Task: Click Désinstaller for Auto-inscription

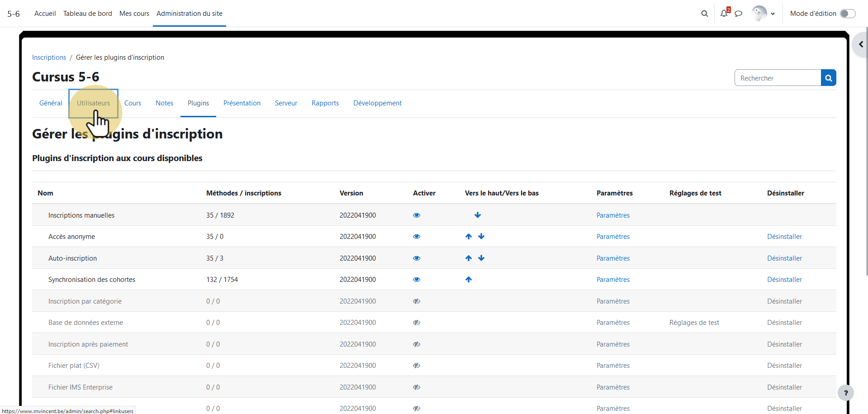Action: click(784, 258)
